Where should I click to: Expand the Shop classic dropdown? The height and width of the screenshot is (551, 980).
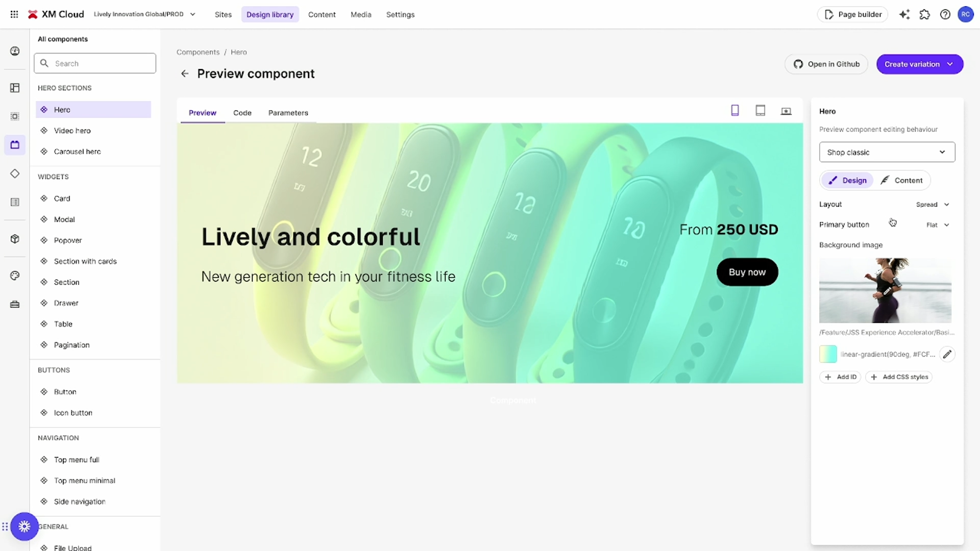887,152
